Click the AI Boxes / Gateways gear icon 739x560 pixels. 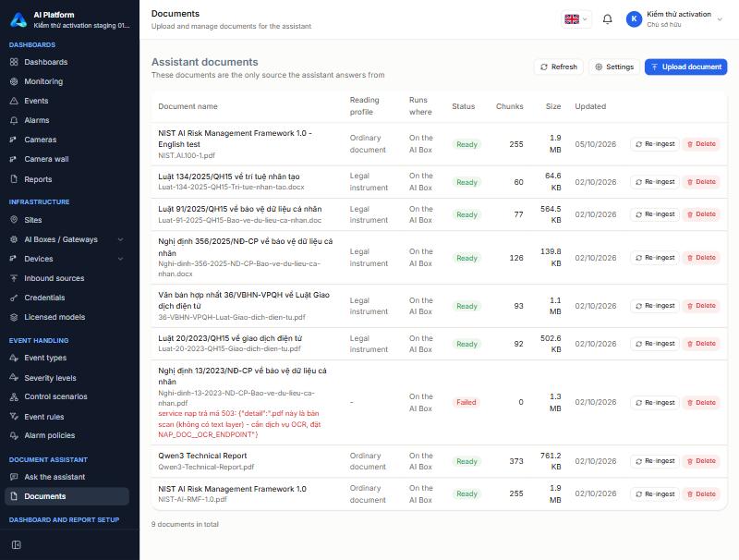(14, 239)
